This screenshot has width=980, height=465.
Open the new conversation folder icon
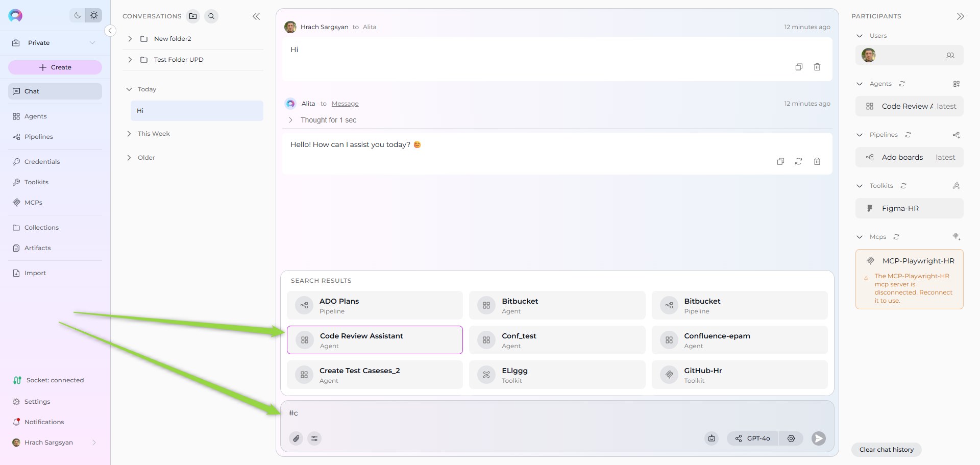pos(193,16)
